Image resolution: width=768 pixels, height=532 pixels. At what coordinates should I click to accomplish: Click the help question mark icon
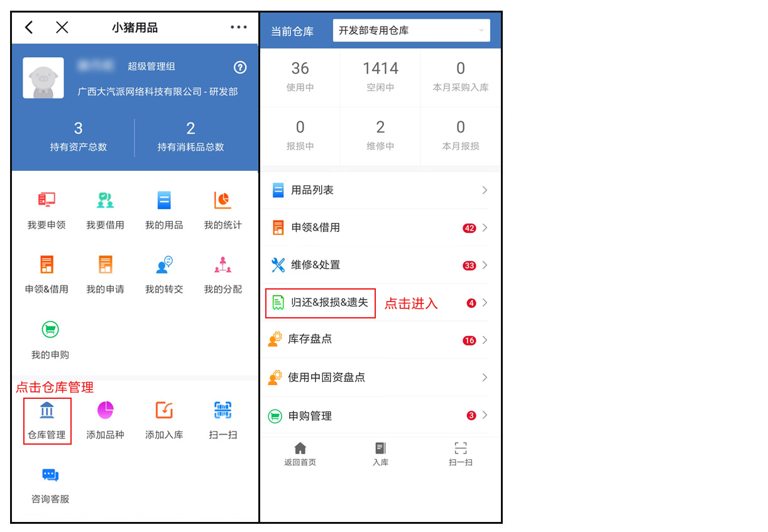[239, 67]
